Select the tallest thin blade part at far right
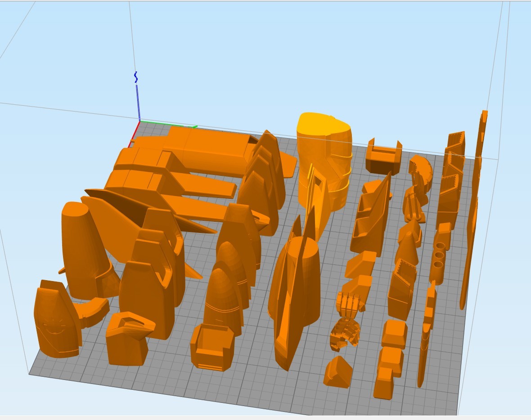Viewport: 531px width, 420px height. (474, 210)
